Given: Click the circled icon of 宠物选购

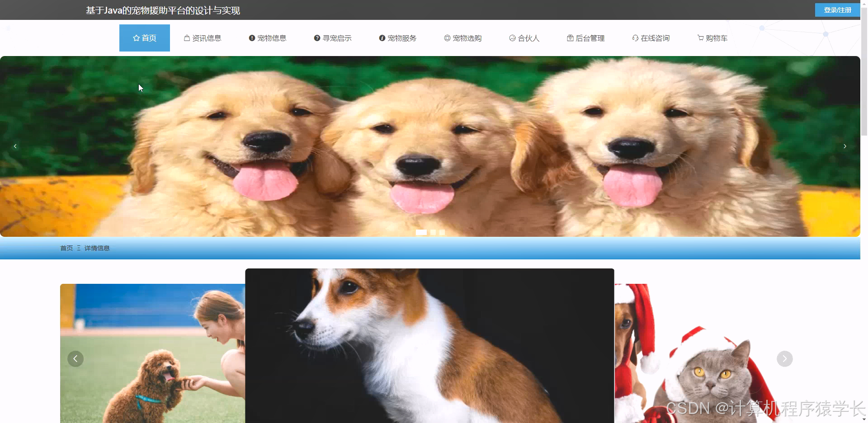Looking at the screenshot, I should (447, 38).
